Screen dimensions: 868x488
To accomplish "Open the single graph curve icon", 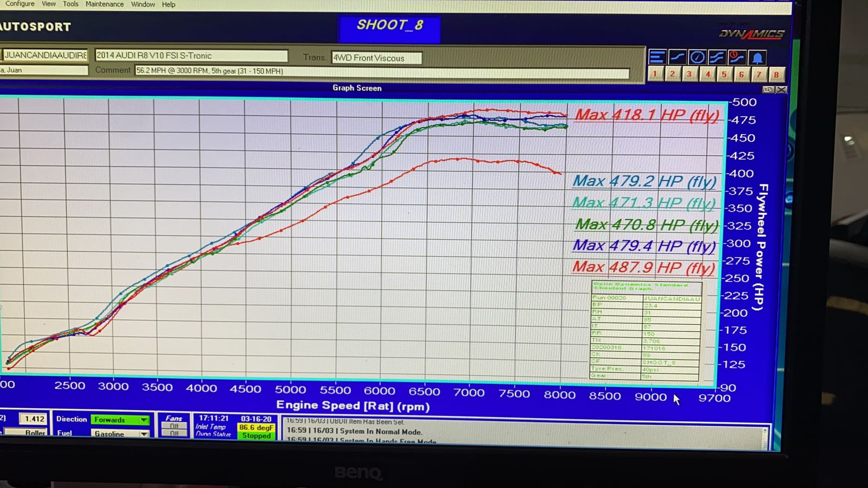I will (x=678, y=57).
